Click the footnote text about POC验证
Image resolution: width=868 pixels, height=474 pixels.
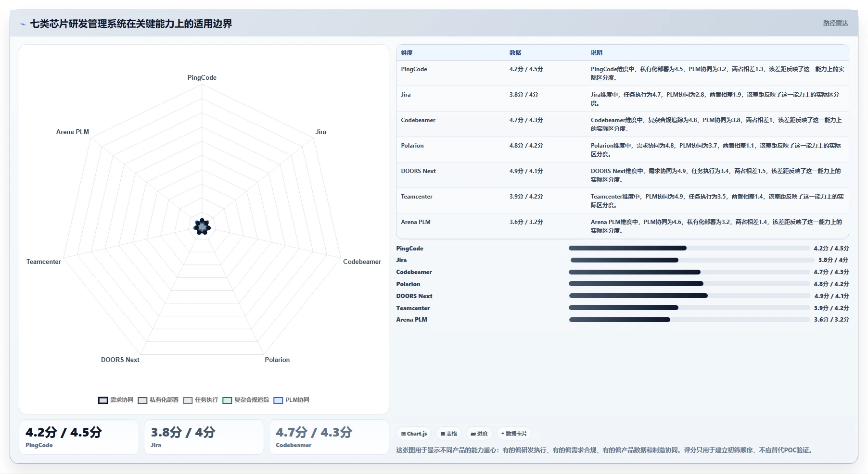coord(605,450)
